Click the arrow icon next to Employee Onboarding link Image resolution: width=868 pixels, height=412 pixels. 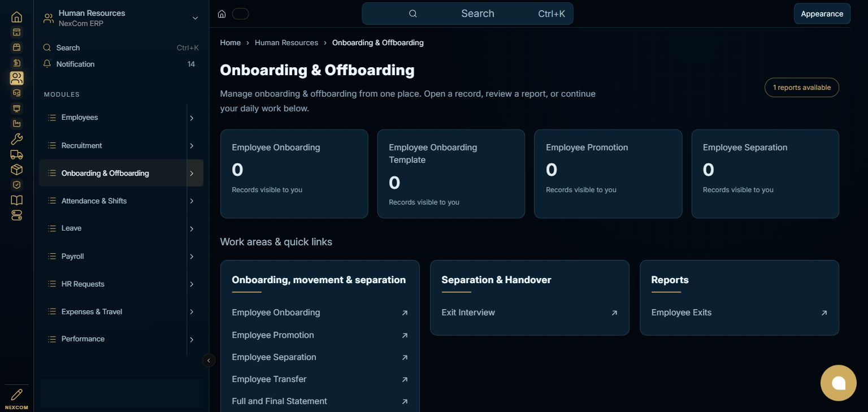pos(405,313)
